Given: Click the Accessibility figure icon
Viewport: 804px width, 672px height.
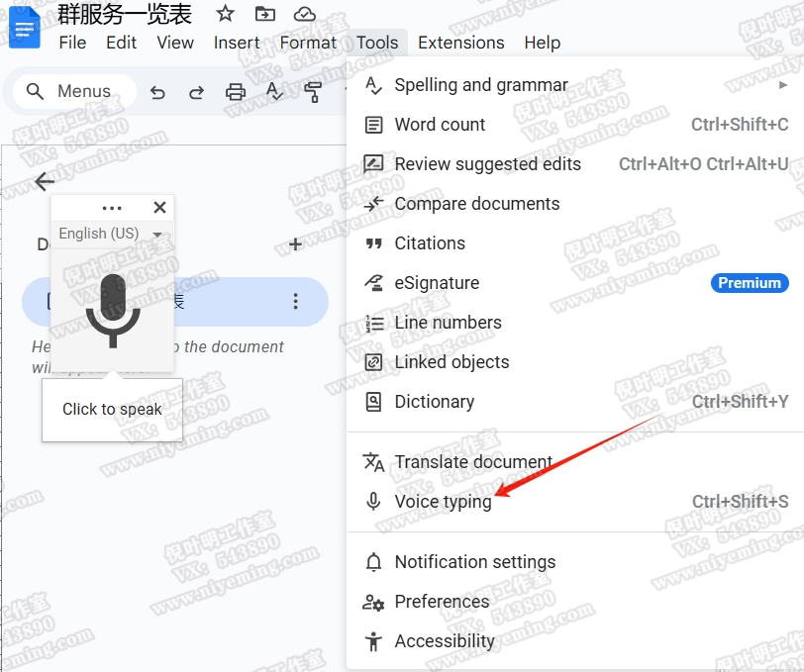Looking at the screenshot, I should pyautogui.click(x=373, y=641).
